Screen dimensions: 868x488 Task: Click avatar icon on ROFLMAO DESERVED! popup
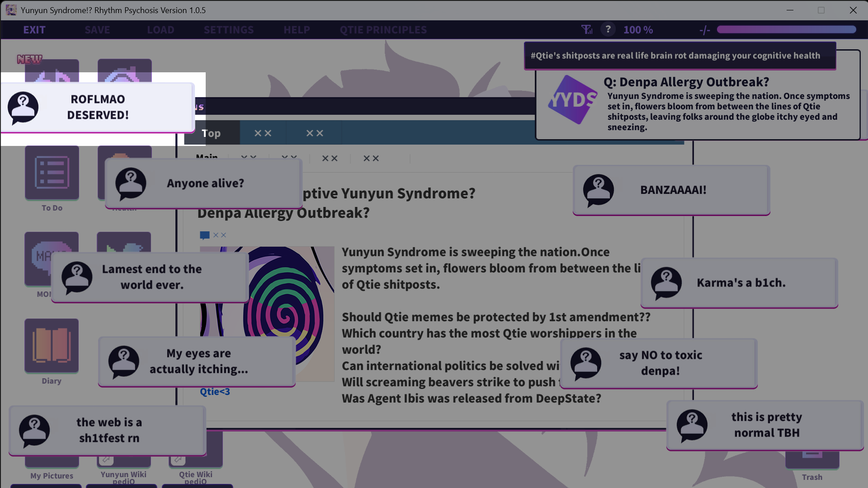click(23, 108)
